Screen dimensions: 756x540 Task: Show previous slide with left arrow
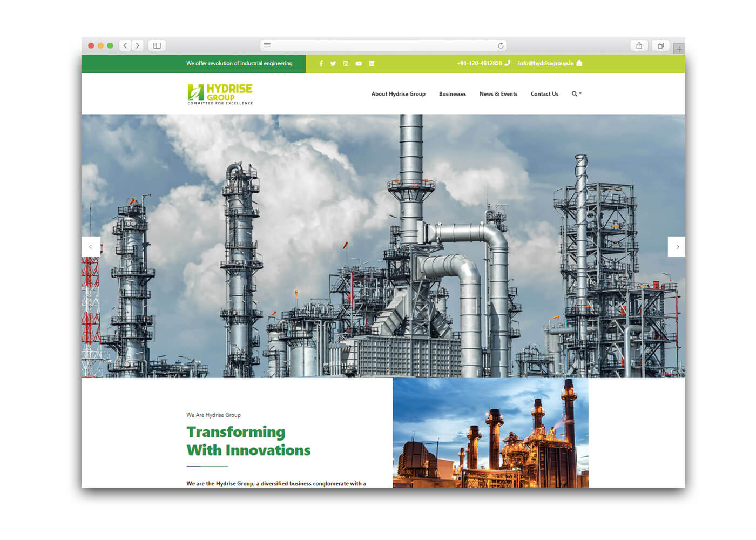pos(91,247)
